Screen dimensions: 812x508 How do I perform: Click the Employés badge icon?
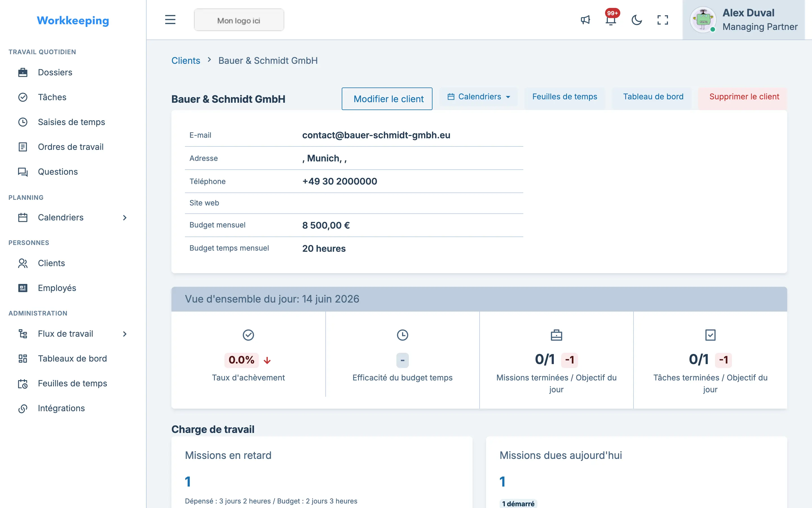click(23, 288)
